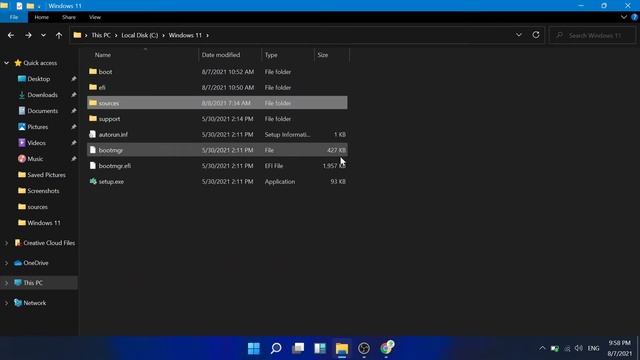This screenshot has height=360, width=640.
Task: Open the Windows Start menu
Action: coord(253,348)
